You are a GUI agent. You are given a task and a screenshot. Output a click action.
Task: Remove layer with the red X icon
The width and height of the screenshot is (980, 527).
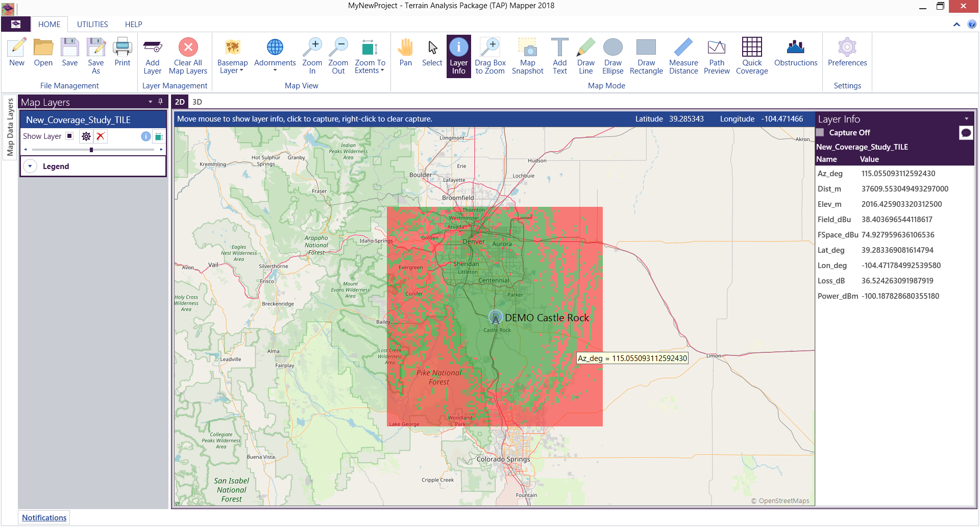pyautogui.click(x=101, y=136)
